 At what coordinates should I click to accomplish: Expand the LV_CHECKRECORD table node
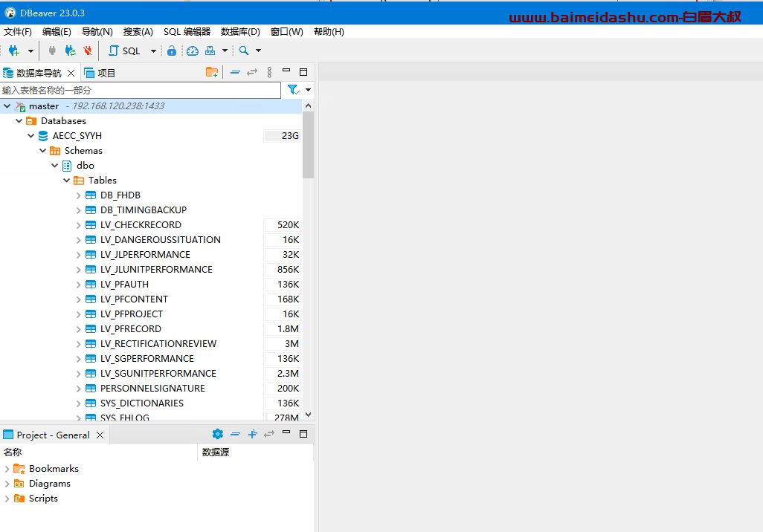pos(79,225)
